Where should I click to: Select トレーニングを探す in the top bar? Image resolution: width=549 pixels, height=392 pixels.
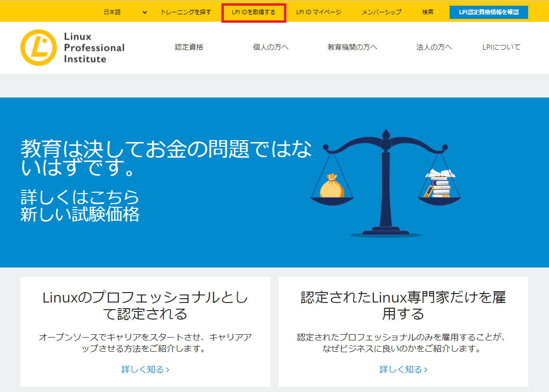tap(186, 11)
